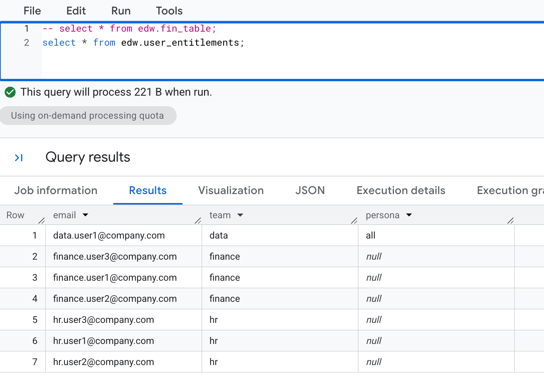
Task: Click the team column header label
Action: point(220,215)
